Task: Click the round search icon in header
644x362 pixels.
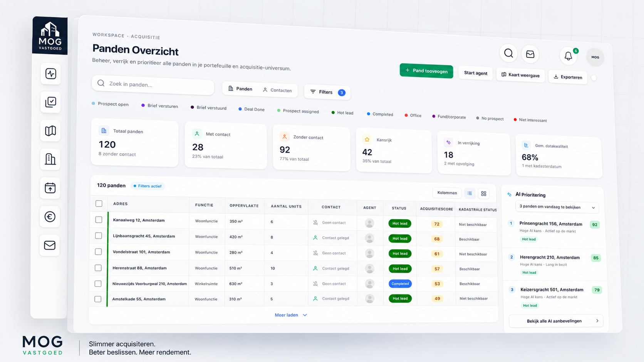Action: [508, 53]
